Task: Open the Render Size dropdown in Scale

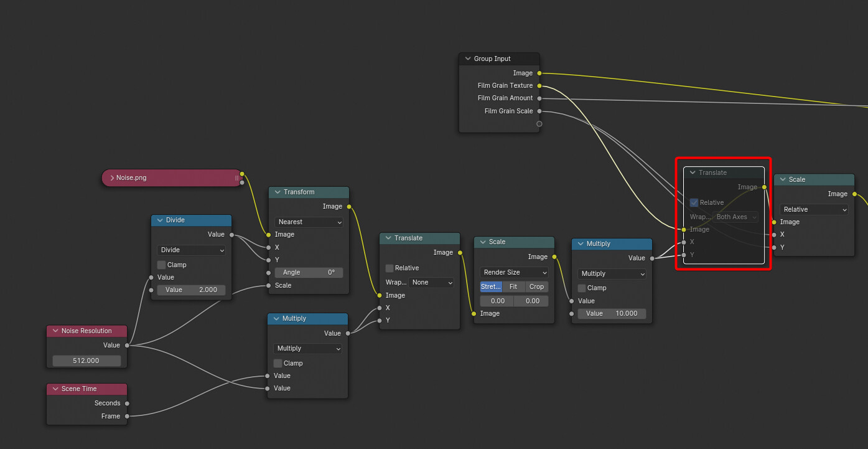Action: coord(514,272)
